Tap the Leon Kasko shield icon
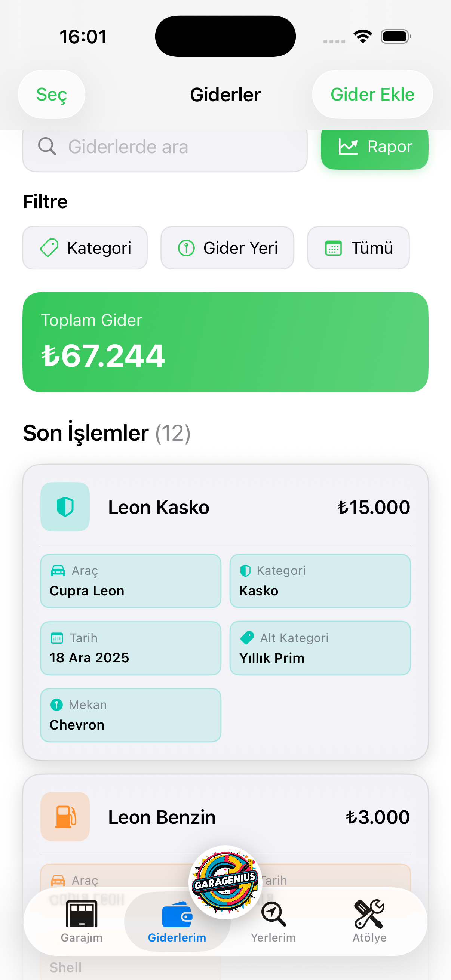 point(65,507)
